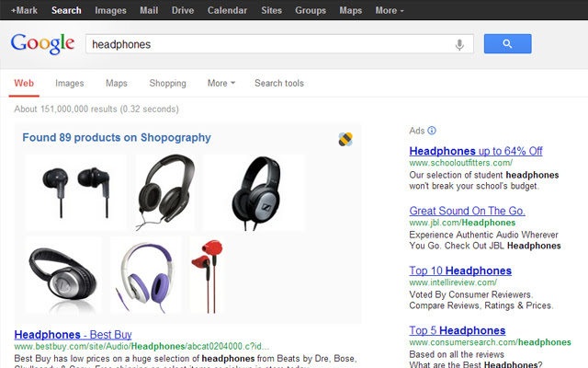Open the red earbuds product thumbnail
The image size is (588, 368).
(208, 275)
